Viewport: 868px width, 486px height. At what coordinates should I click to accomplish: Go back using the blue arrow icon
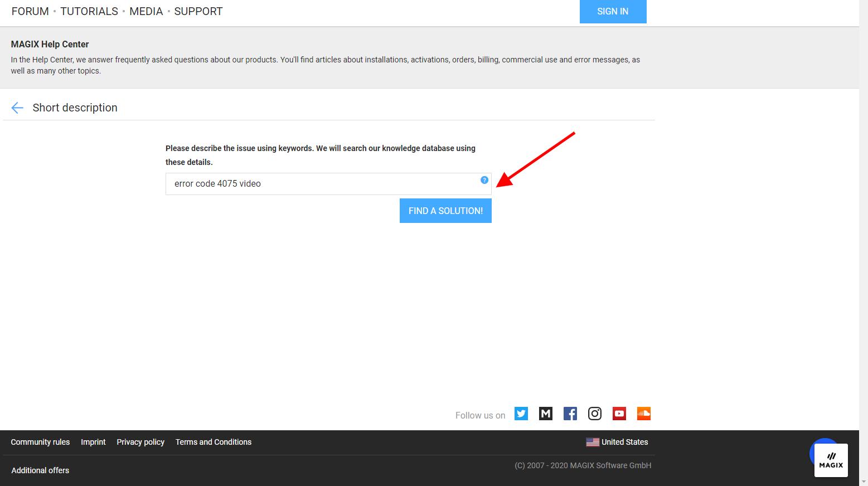coord(17,108)
